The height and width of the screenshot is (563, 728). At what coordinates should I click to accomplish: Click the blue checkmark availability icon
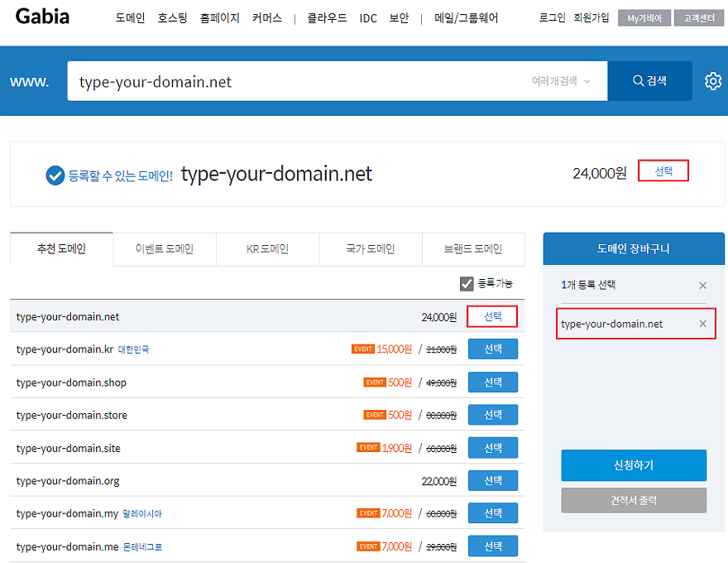(x=55, y=175)
